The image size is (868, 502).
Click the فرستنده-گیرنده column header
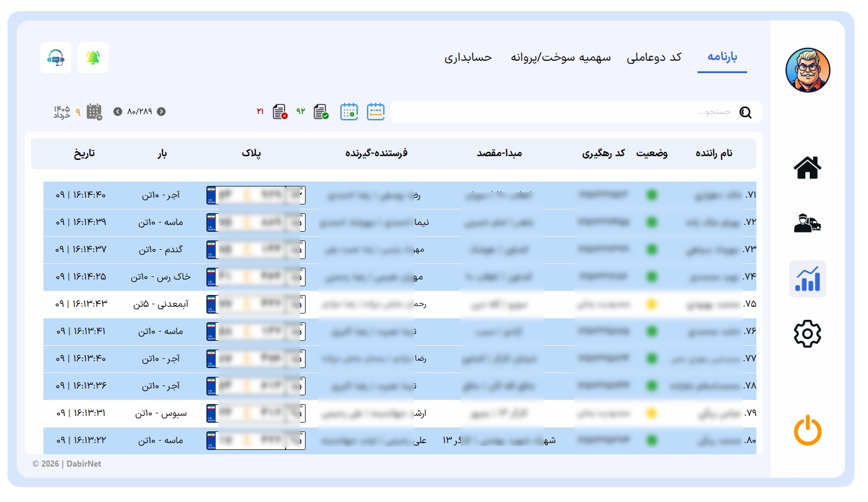pos(376,153)
